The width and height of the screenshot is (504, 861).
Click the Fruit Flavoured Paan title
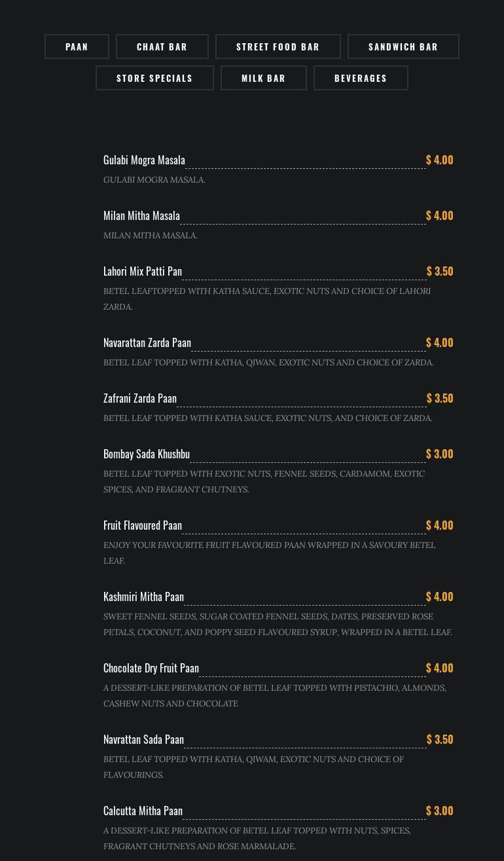coord(143,525)
